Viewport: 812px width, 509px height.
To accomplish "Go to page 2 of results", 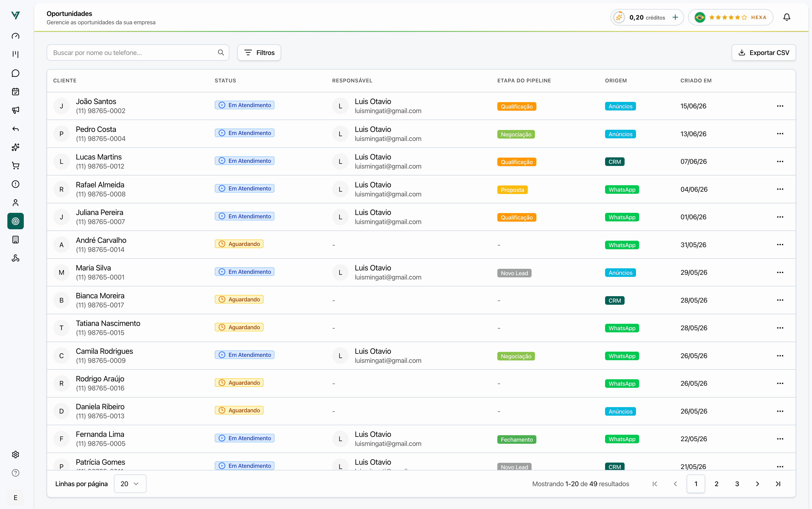I will (x=717, y=484).
